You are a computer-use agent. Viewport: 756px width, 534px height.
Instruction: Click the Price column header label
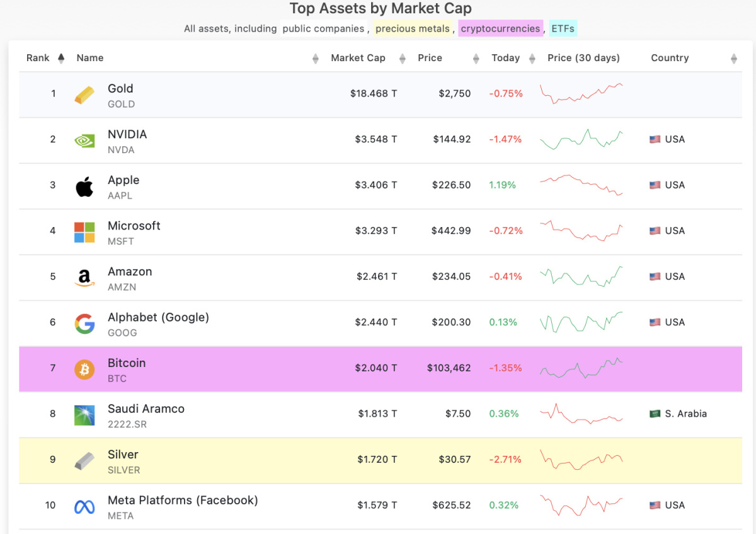point(430,58)
